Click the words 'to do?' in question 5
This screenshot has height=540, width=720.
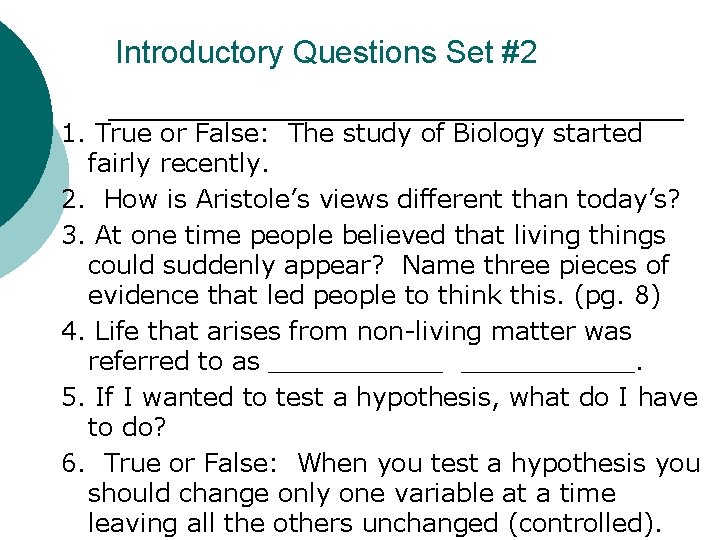click(125, 427)
